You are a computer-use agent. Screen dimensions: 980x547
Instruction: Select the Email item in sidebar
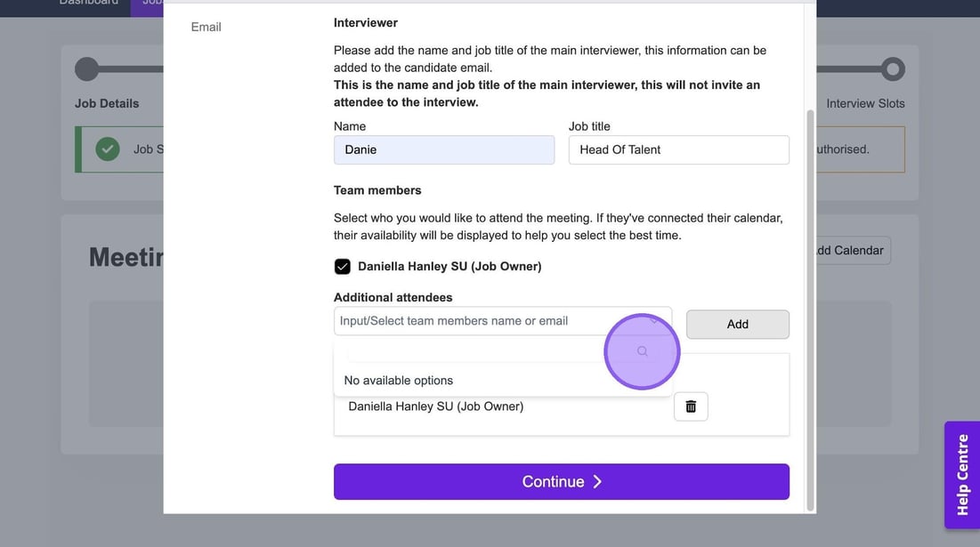(206, 27)
